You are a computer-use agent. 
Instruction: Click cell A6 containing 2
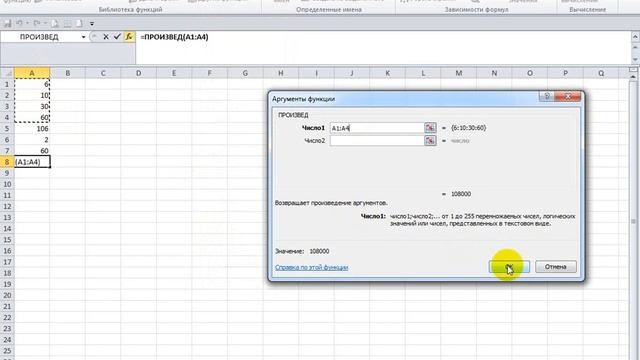click(32, 140)
